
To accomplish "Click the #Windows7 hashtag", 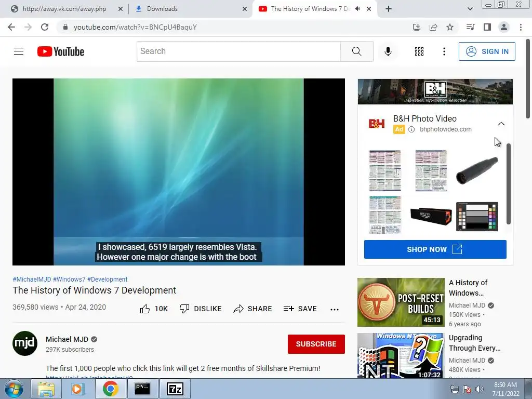I will (x=69, y=279).
